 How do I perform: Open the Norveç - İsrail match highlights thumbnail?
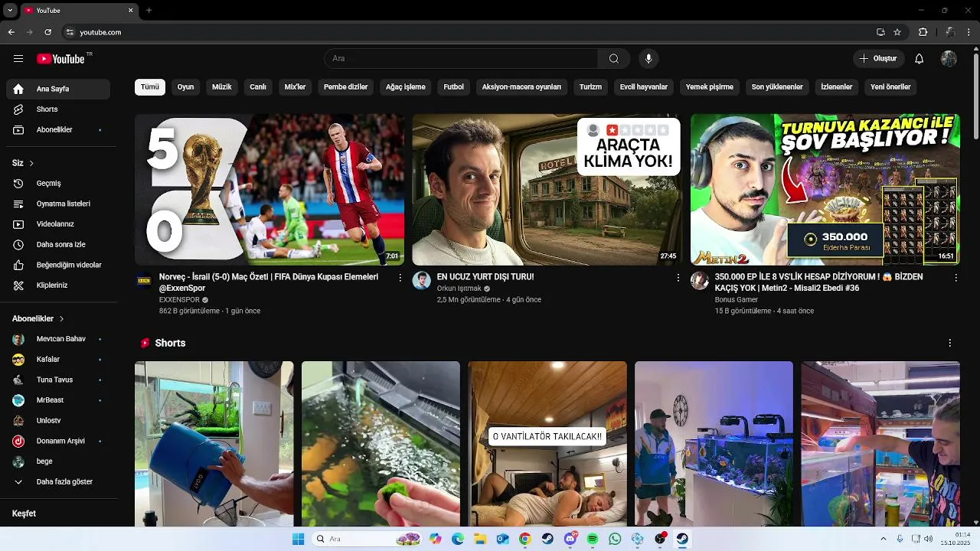(269, 189)
